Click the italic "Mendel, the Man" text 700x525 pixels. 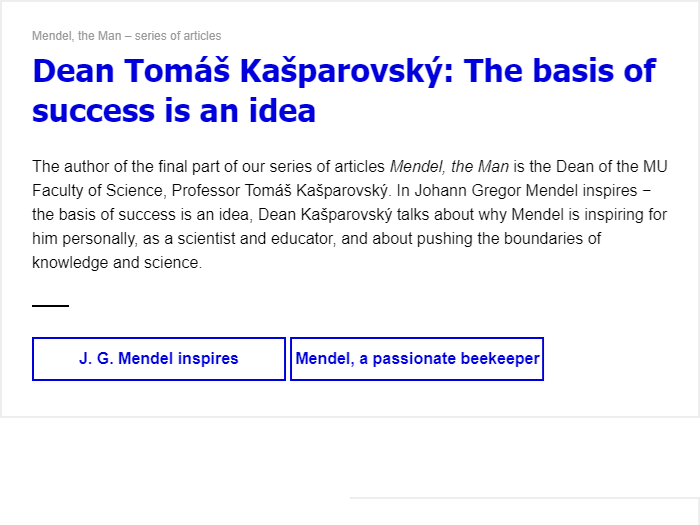coord(449,166)
